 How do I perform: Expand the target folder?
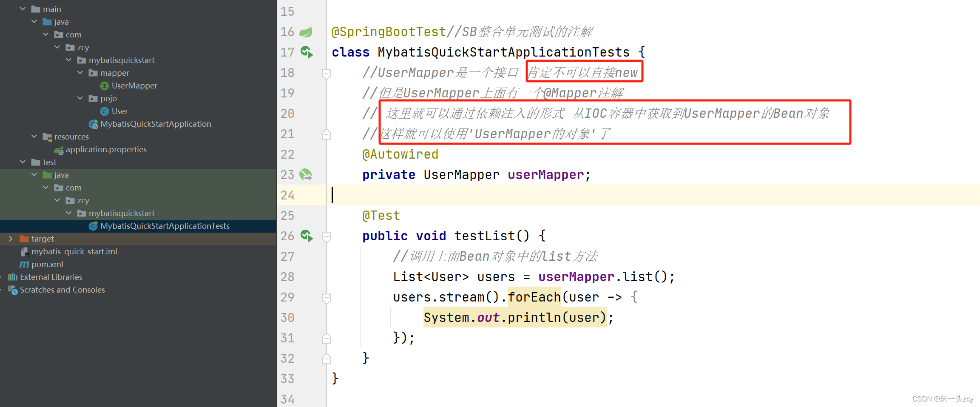pyautogui.click(x=11, y=239)
